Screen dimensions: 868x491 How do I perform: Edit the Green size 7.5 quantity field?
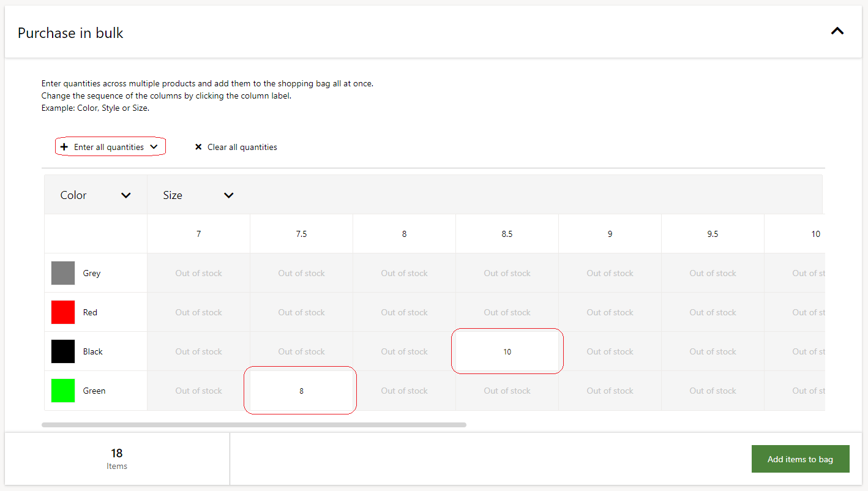[x=301, y=391]
